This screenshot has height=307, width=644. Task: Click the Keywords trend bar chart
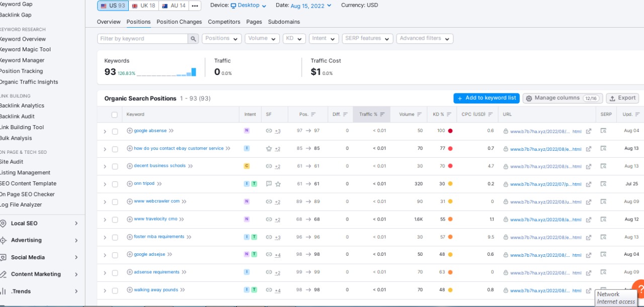pos(167,72)
